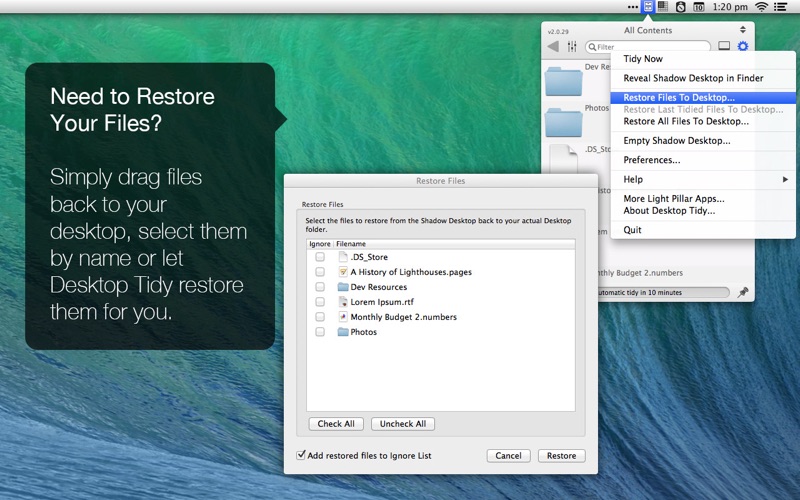The image size is (800, 500).
Task: Click the .DS_Store file icon in panel
Action: (x=563, y=159)
